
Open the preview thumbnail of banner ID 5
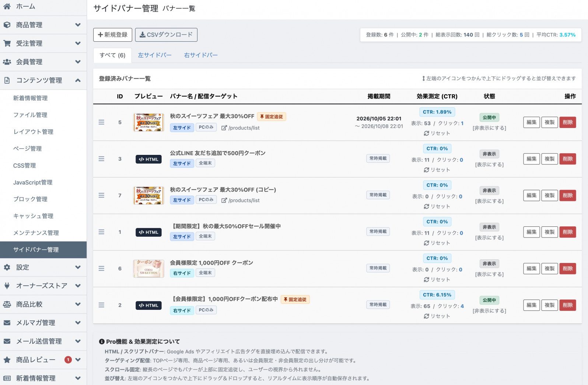[148, 122]
